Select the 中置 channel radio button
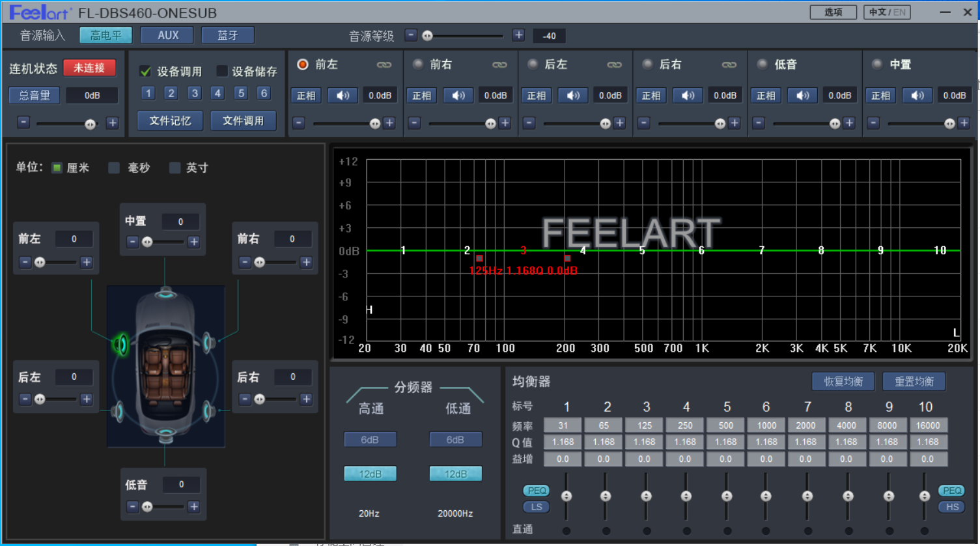The width and height of the screenshot is (980, 546). click(x=877, y=65)
